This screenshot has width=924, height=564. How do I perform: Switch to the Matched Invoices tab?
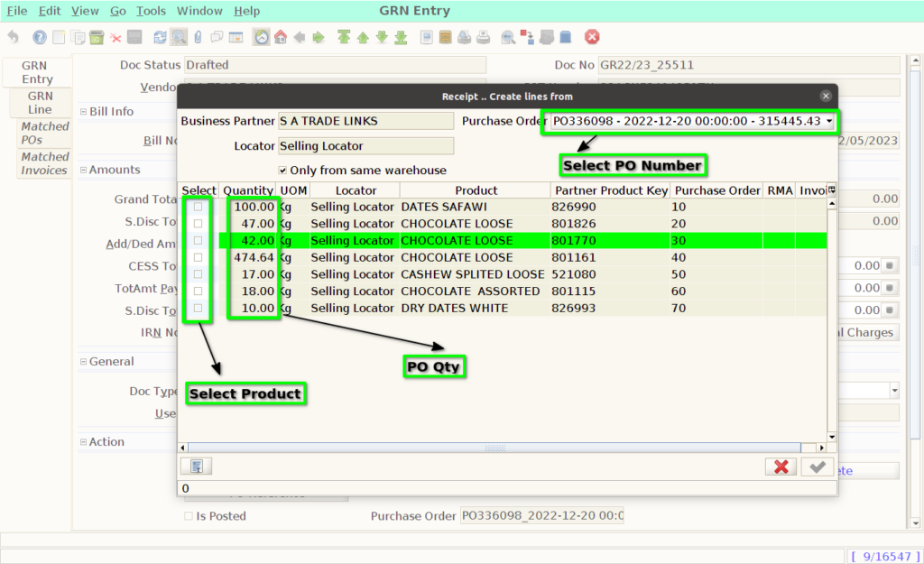tap(45, 163)
